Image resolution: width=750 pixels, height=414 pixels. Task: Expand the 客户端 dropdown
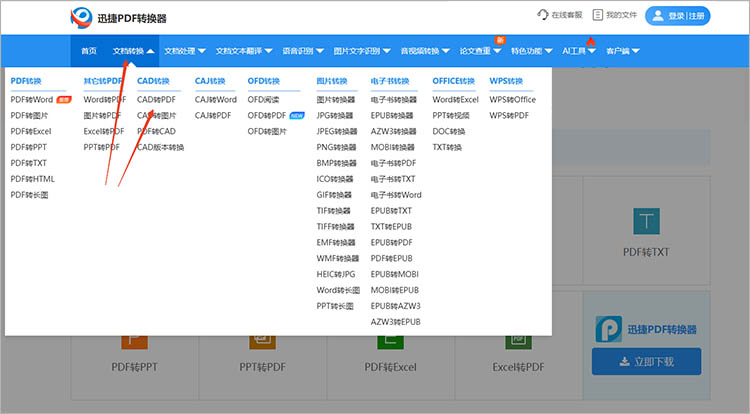coord(623,51)
